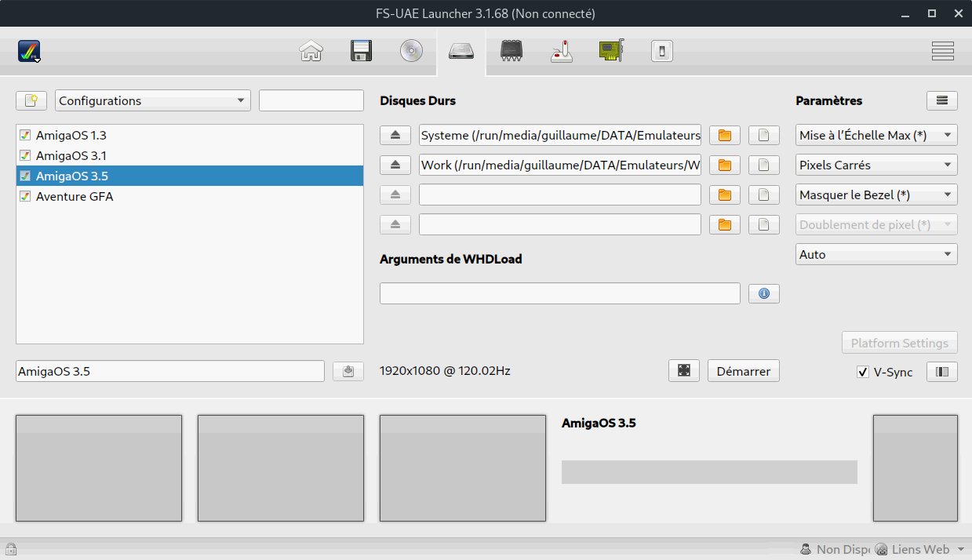Viewport: 972px width, 560px height.
Task: Open the main hamburger menu
Action: click(943, 52)
